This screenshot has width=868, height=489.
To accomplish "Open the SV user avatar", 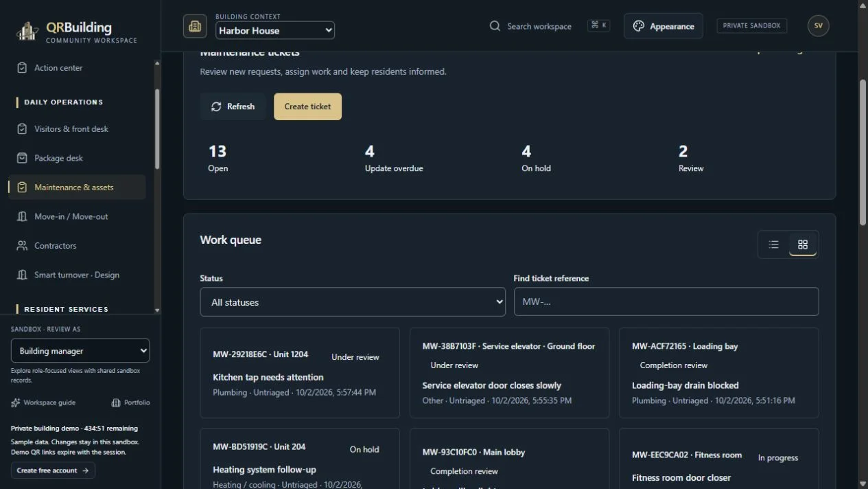I will 818,26.
